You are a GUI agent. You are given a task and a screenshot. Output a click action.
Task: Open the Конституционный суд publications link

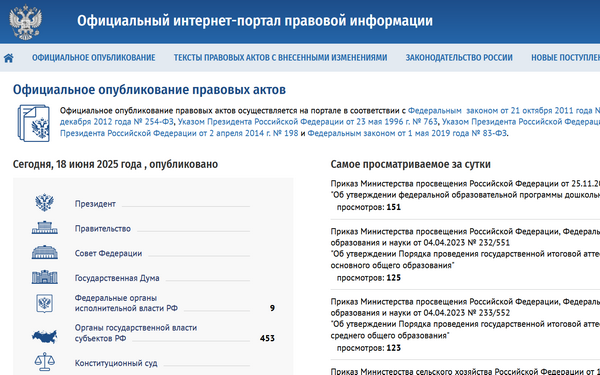[116, 363]
